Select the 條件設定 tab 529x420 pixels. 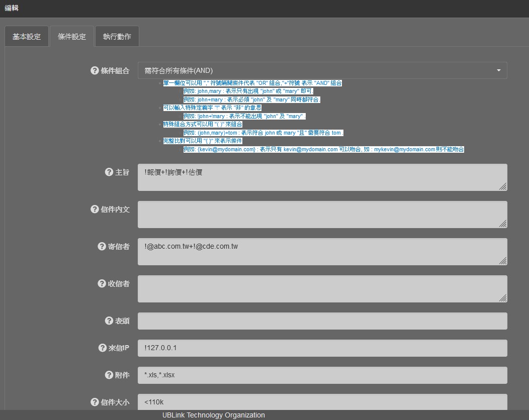(x=72, y=37)
